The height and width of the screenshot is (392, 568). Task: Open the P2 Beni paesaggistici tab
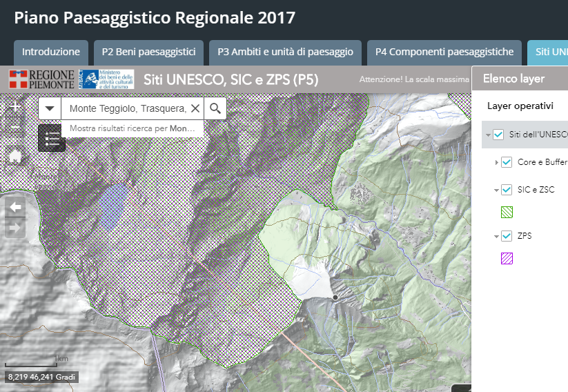pyautogui.click(x=148, y=52)
